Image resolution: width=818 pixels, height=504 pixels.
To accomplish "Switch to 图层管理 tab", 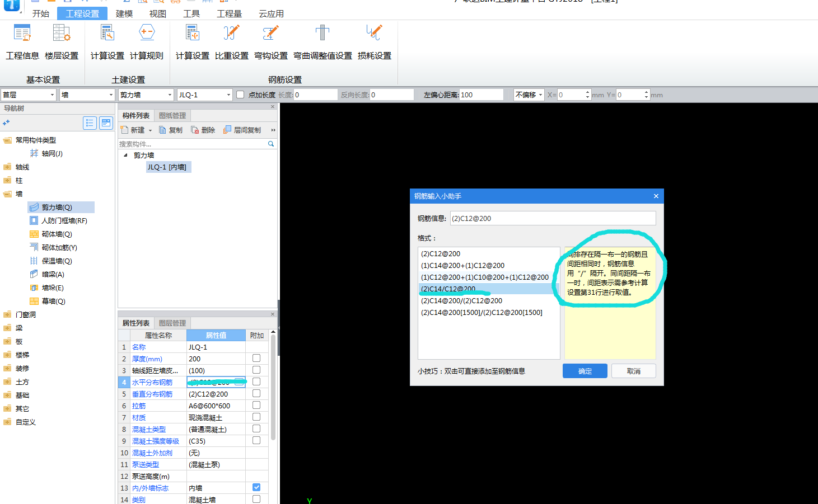I will (x=172, y=323).
